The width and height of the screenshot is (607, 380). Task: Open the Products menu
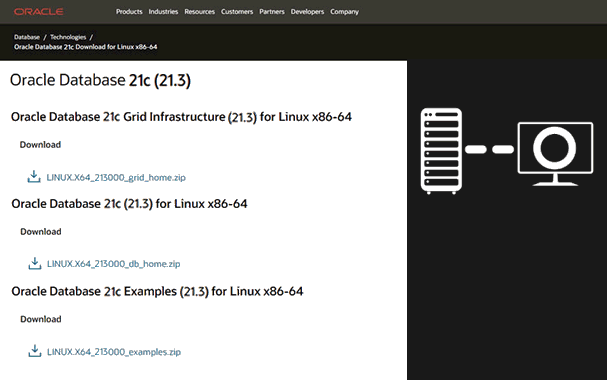(129, 12)
